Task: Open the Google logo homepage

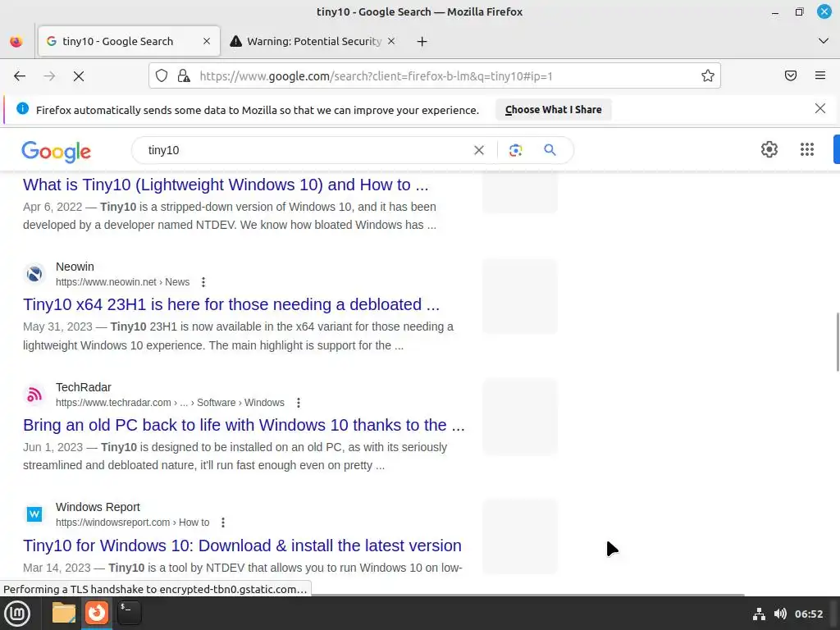Action: click(x=57, y=152)
